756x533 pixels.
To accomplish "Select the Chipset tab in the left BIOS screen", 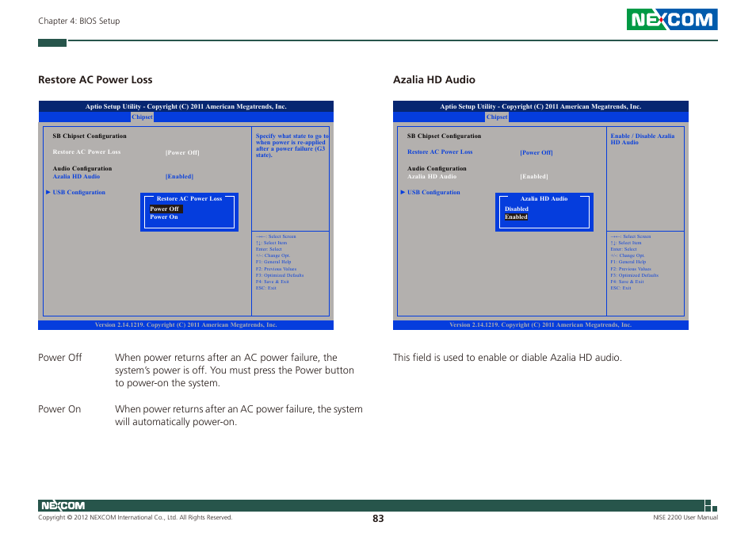I will (x=142, y=117).
